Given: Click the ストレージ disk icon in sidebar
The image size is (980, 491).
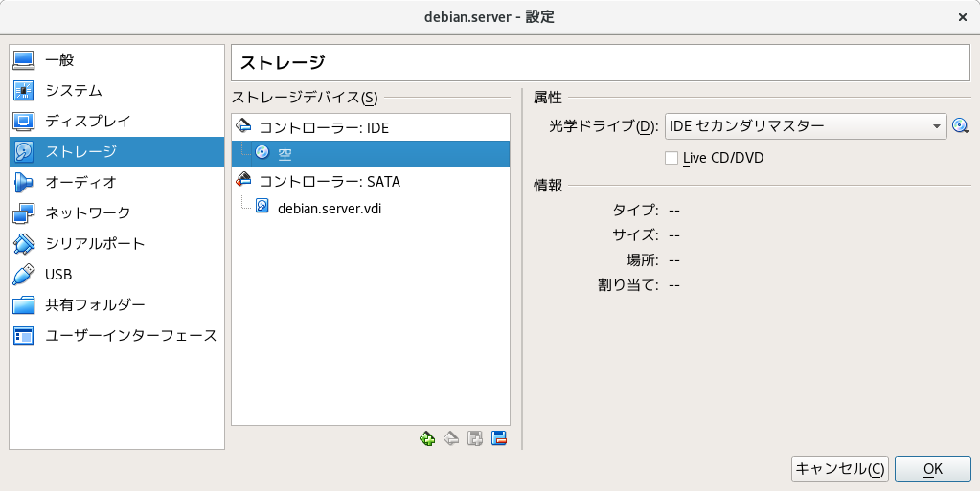Looking at the screenshot, I should tap(24, 152).
